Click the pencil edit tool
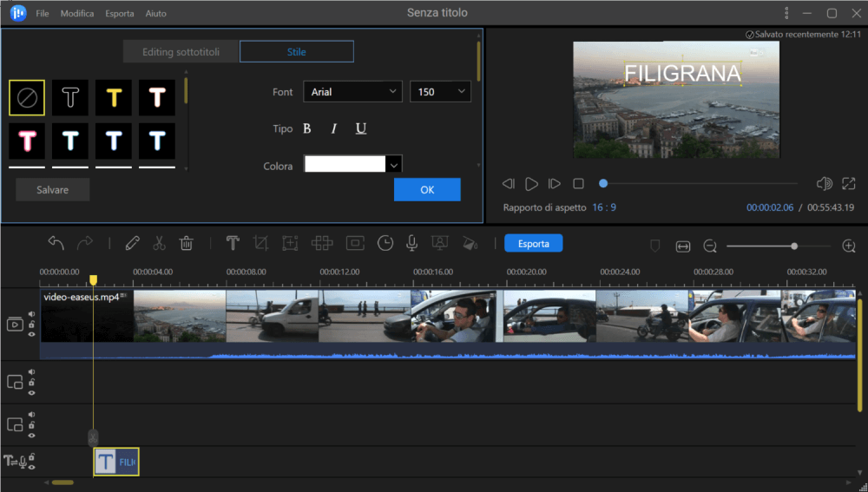 (x=132, y=243)
